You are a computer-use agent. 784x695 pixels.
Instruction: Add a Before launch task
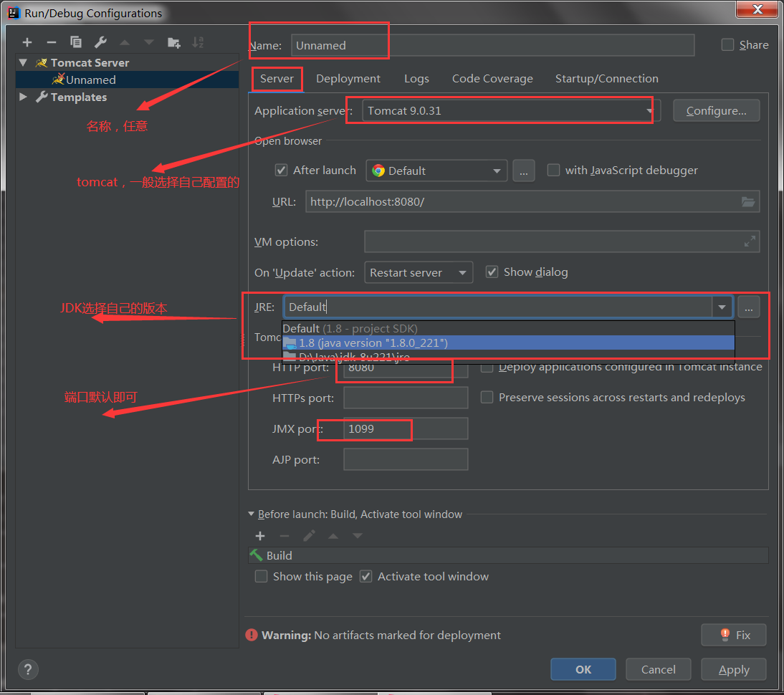(x=260, y=536)
